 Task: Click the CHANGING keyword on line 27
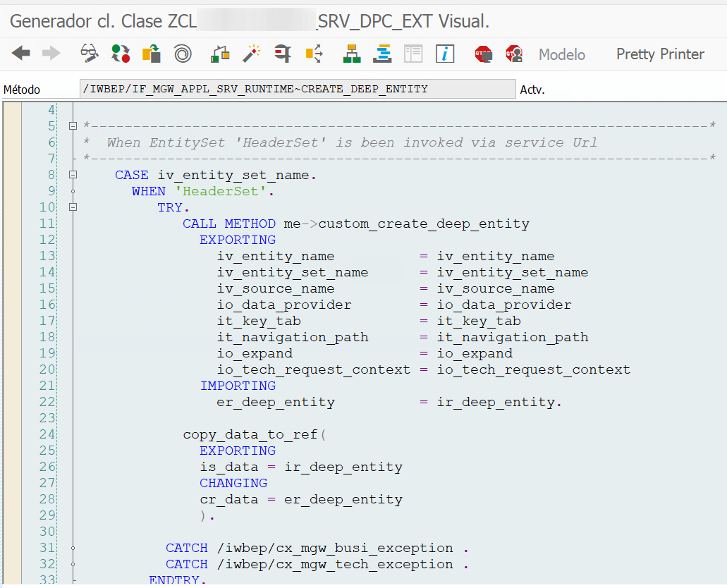click(x=233, y=483)
